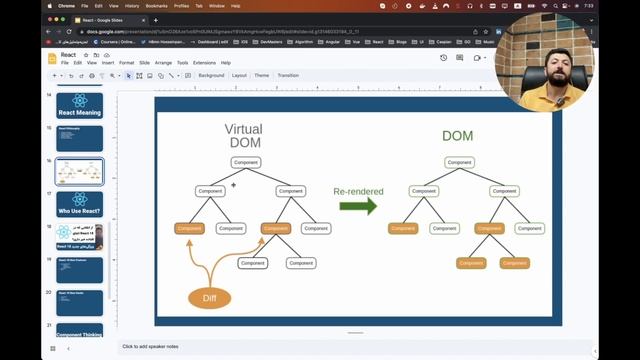
Task: Open the Format menu
Action: (x=127, y=63)
